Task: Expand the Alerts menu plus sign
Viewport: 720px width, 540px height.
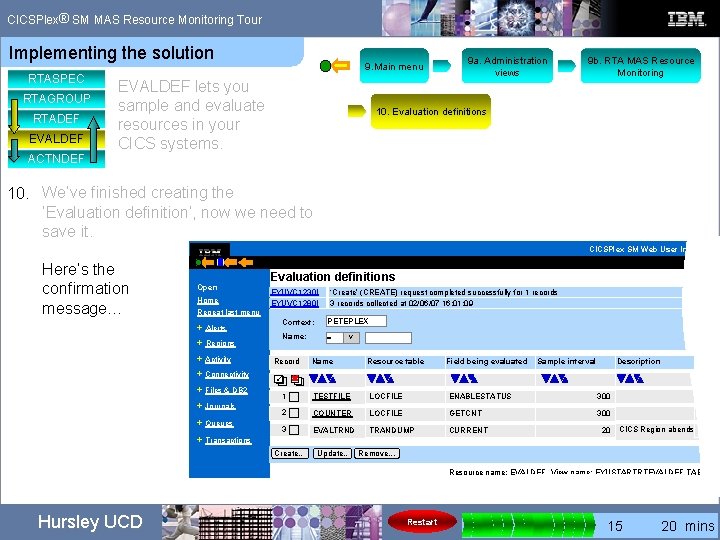Action: point(199,327)
